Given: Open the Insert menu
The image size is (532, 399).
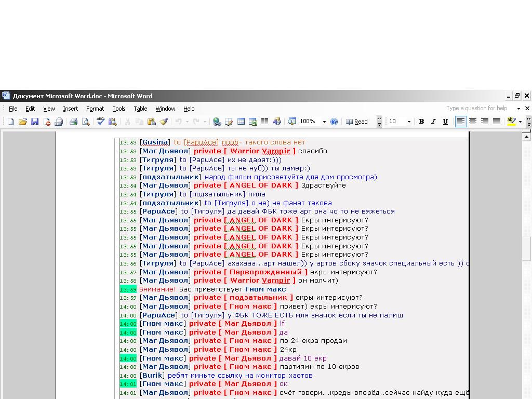Looking at the screenshot, I should click(x=70, y=109).
